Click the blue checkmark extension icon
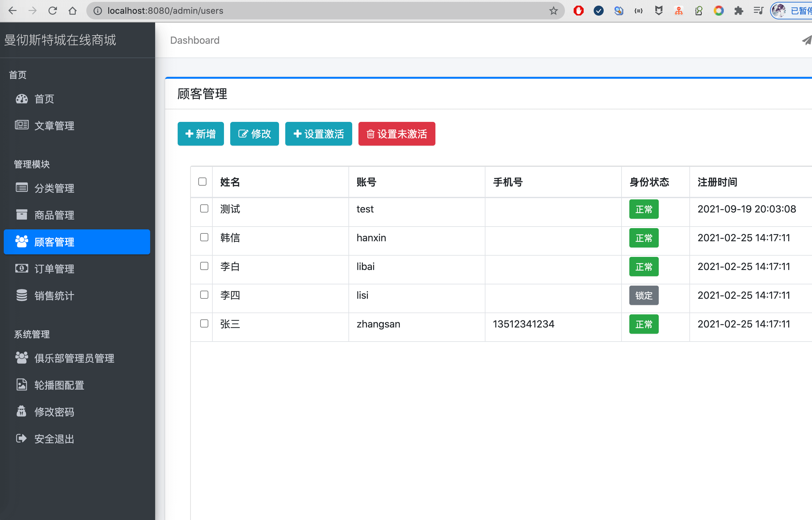 click(x=598, y=11)
